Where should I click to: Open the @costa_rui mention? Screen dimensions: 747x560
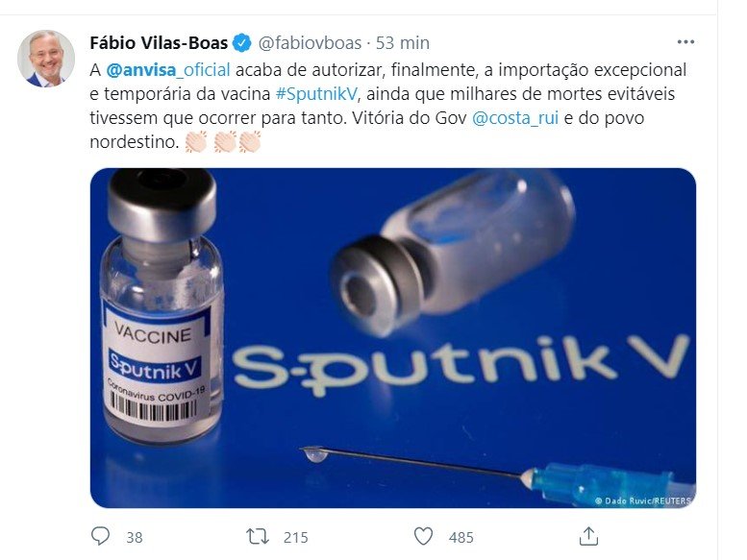[515, 118]
